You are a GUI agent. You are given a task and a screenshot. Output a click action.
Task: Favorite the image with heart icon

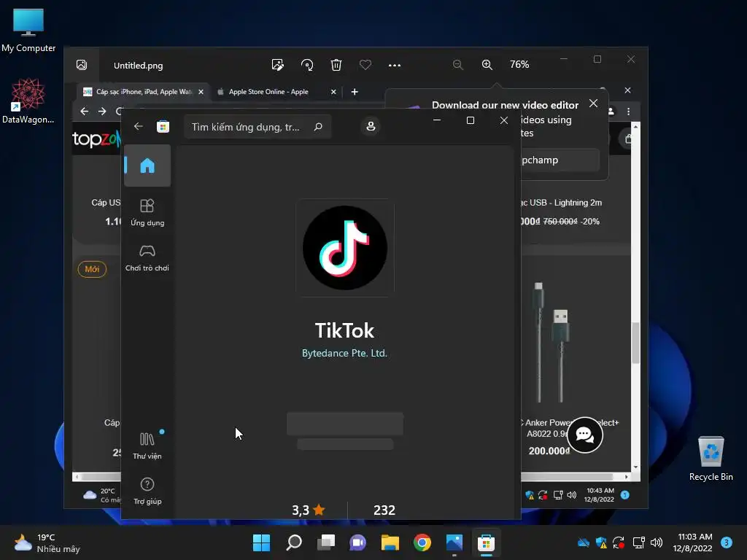tap(365, 65)
